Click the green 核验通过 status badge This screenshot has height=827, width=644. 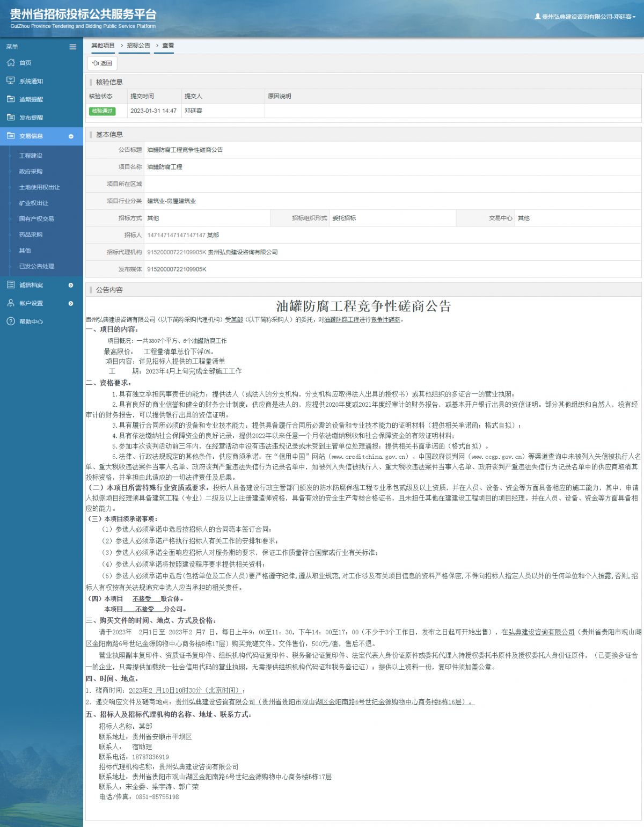tap(103, 111)
